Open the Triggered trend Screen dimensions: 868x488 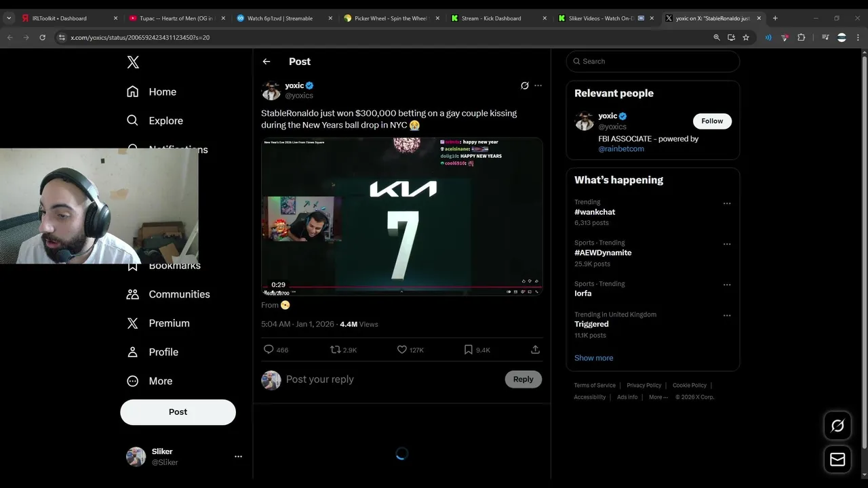[x=591, y=324]
